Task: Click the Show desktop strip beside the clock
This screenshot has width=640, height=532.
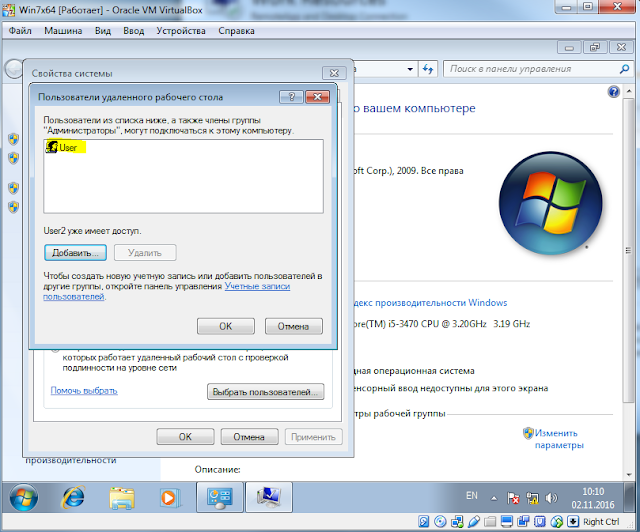Action: pyautogui.click(x=628, y=497)
